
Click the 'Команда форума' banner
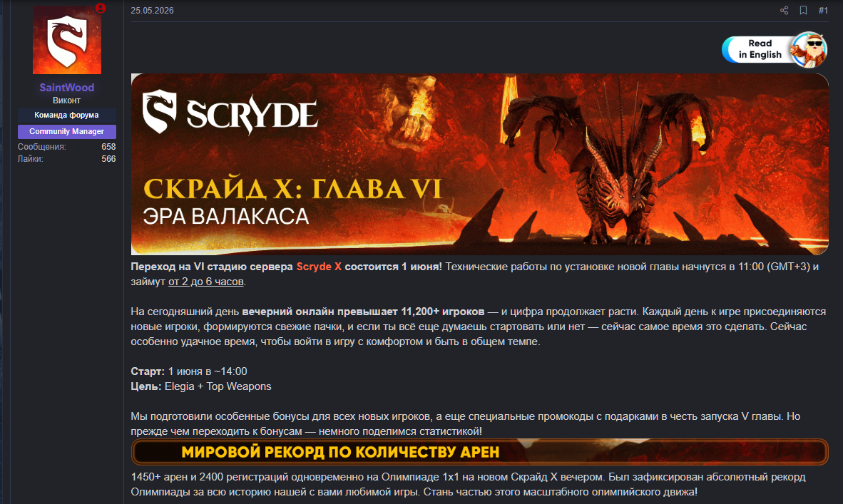pyautogui.click(x=66, y=115)
